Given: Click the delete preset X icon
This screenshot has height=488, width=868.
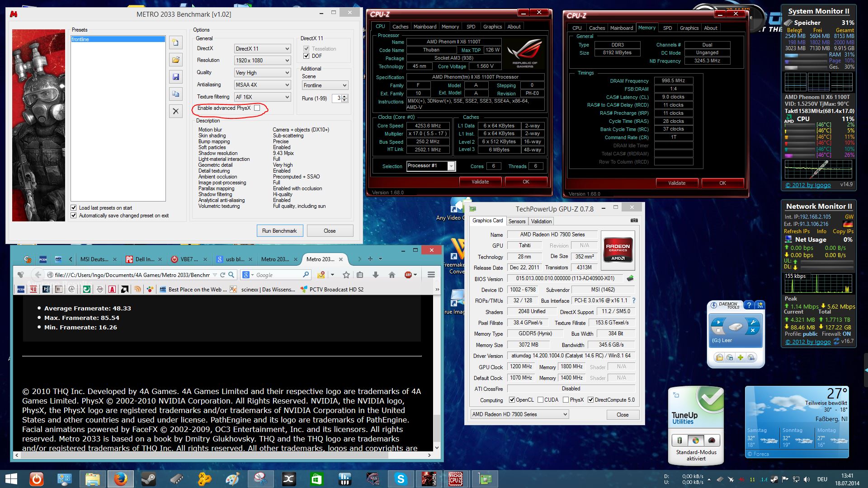Looking at the screenshot, I should (176, 111).
